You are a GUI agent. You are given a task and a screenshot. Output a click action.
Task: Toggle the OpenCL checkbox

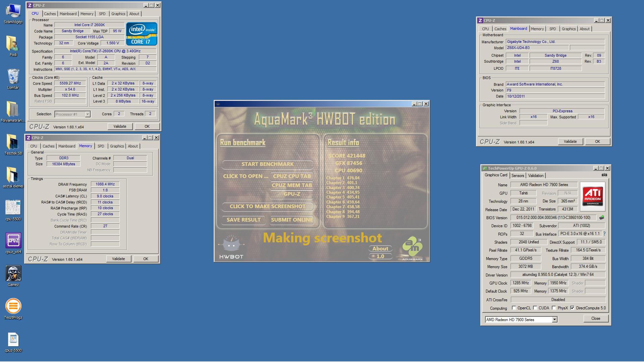pos(514,308)
